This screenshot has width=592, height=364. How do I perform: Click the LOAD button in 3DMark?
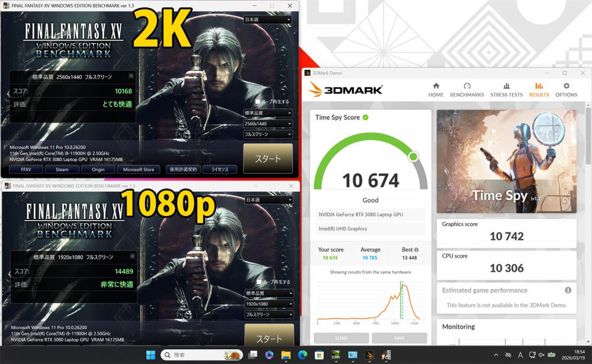(342, 338)
